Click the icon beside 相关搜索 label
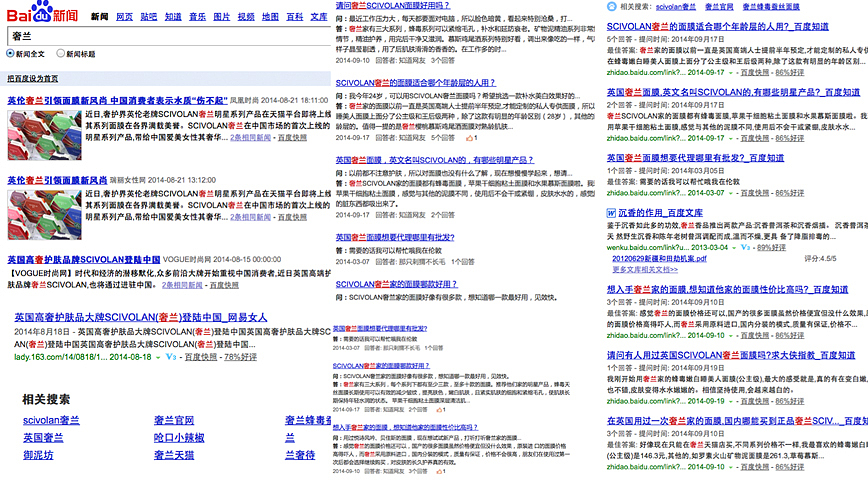The width and height of the screenshot is (868, 481). [x=611, y=7]
